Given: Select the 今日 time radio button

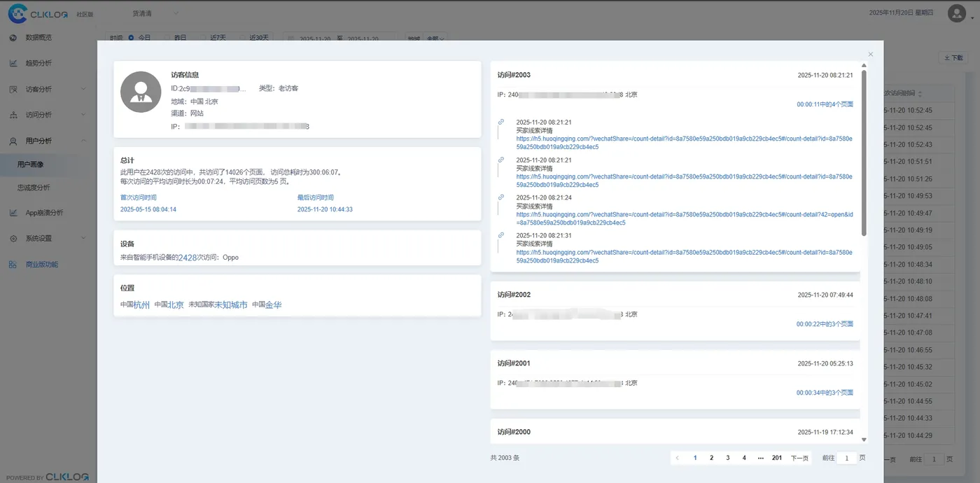Looking at the screenshot, I should click(x=132, y=38).
